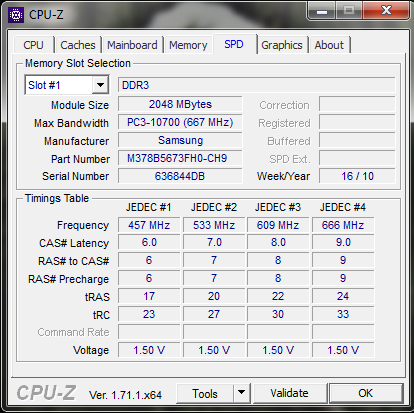Click the tRAS value 20
The image size is (414, 413).
coord(214,296)
